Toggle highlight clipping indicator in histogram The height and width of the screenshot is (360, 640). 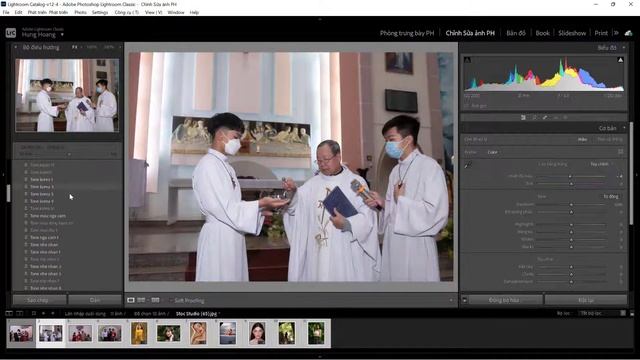(x=620, y=60)
